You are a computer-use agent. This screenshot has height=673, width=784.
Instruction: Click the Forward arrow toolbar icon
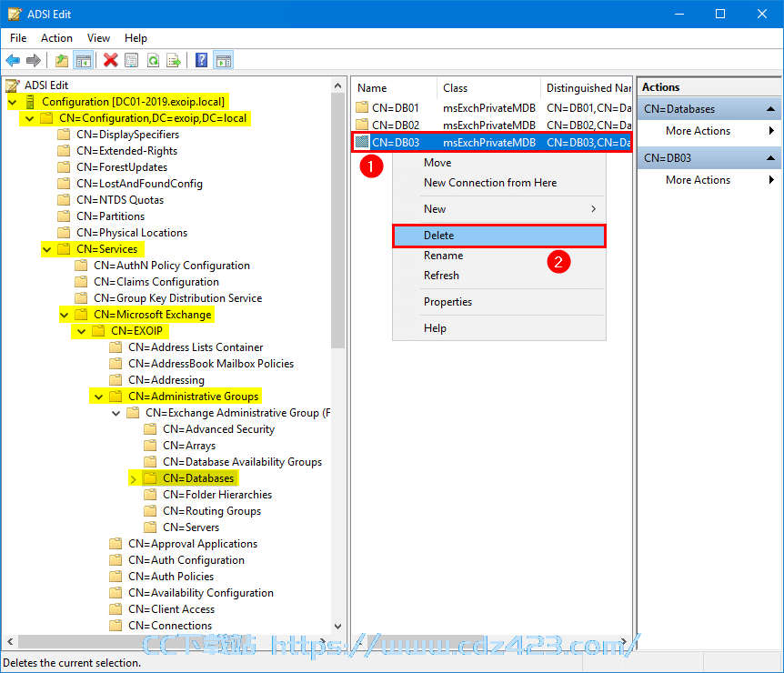[34, 61]
